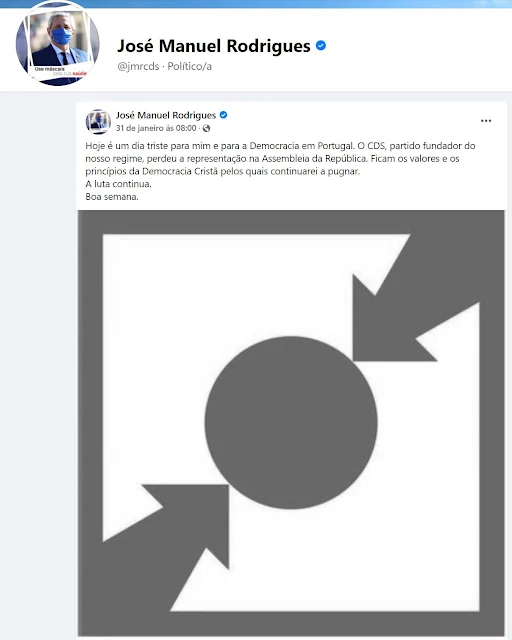Click the "A luta continua." text line

pyautogui.click(x=118, y=184)
